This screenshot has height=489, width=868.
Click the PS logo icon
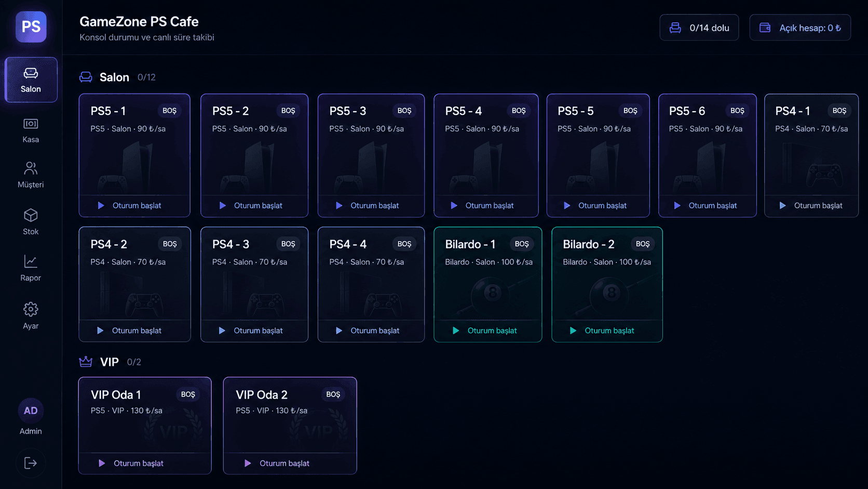pyautogui.click(x=31, y=27)
